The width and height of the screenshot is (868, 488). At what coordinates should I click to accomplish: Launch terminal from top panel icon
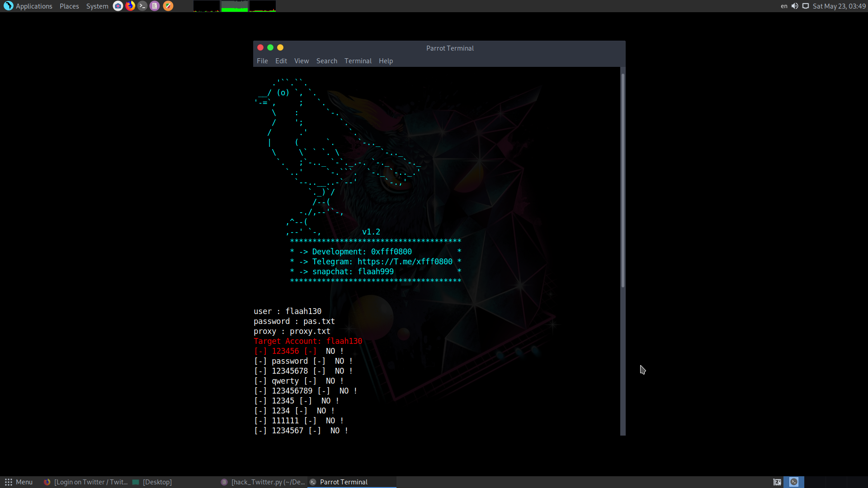pos(142,6)
